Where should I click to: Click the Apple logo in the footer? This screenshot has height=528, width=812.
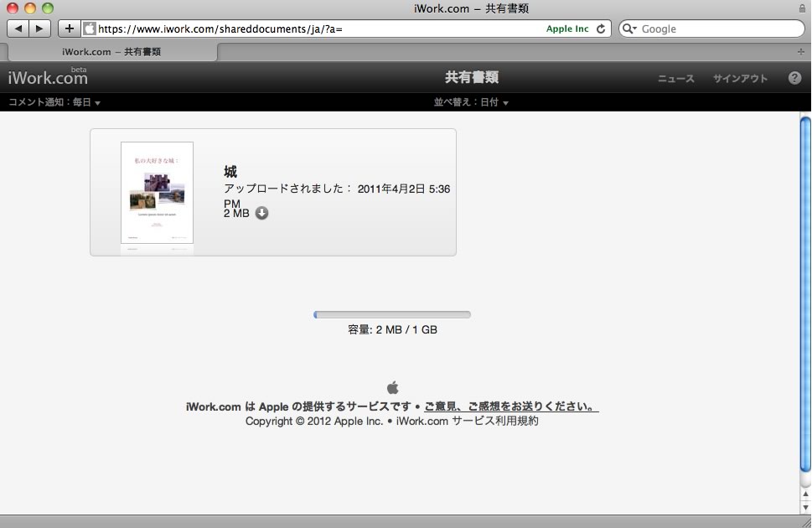tap(392, 387)
